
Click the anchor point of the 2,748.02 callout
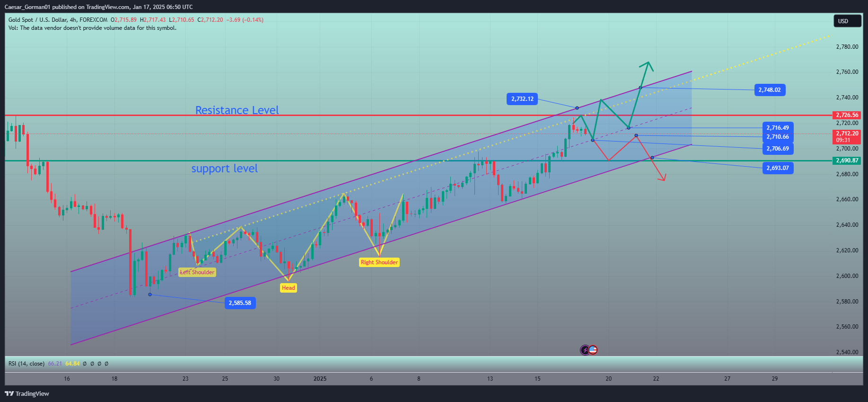tap(640, 88)
